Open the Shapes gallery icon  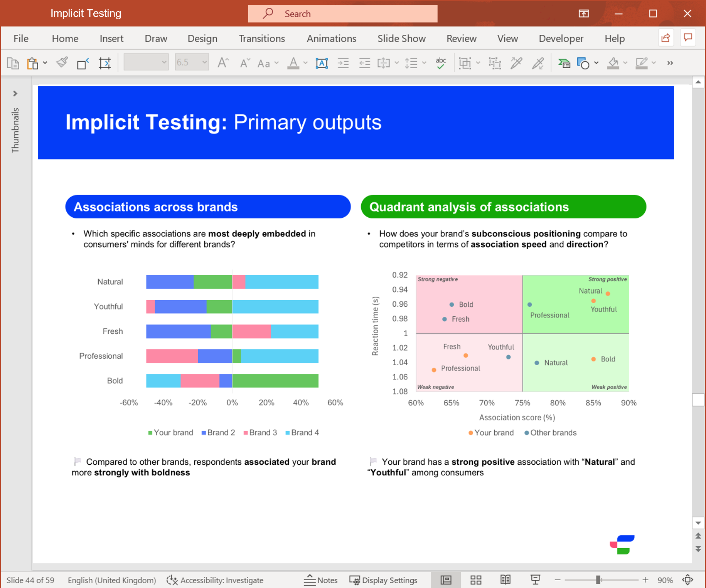(x=583, y=63)
